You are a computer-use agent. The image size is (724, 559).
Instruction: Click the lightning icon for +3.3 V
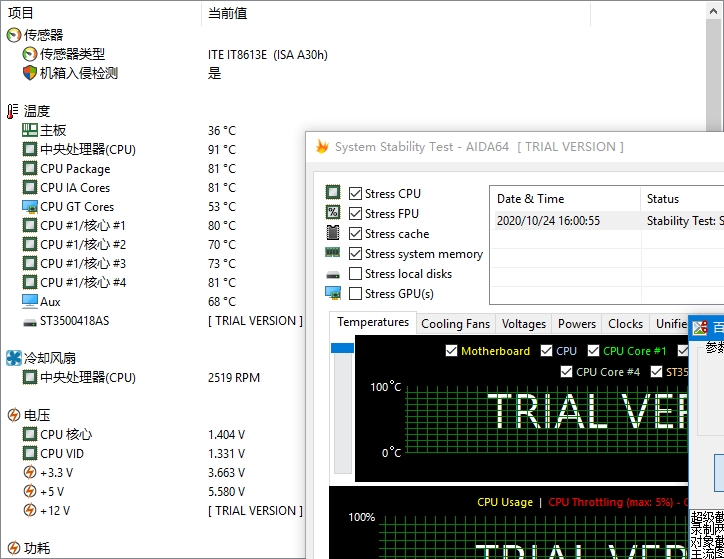30,472
